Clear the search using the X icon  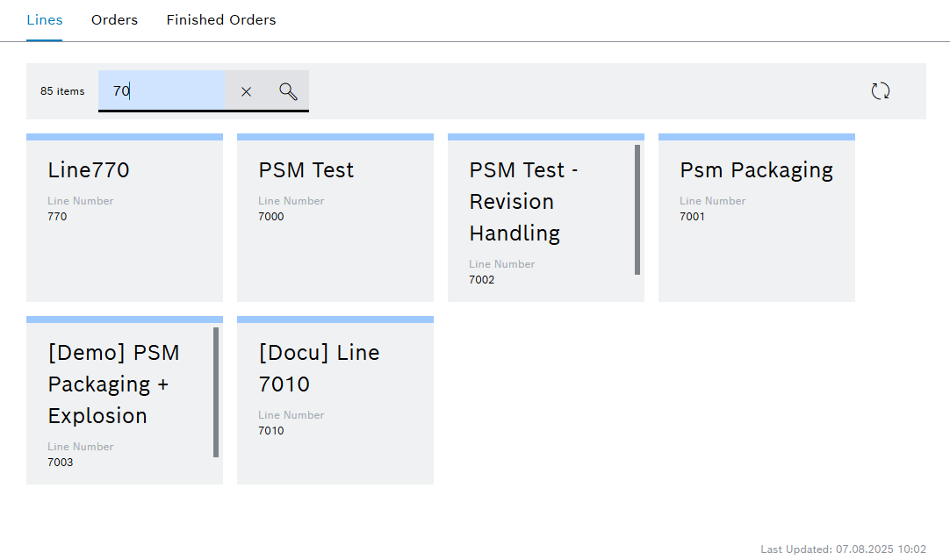tap(246, 91)
